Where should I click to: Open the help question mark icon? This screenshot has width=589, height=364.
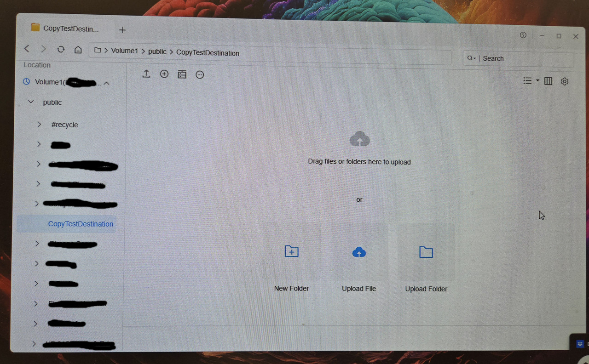click(x=523, y=35)
